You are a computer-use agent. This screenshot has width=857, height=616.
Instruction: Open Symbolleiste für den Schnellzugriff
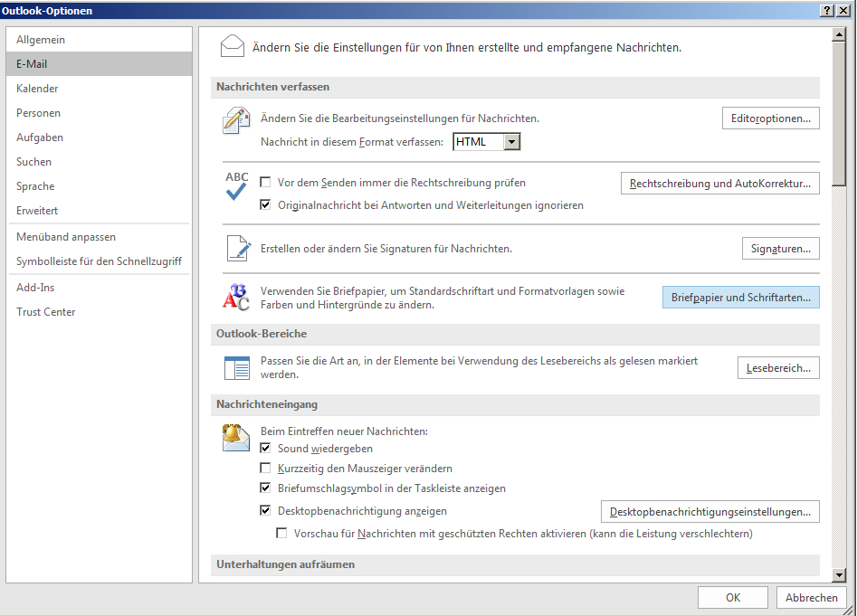click(100, 261)
